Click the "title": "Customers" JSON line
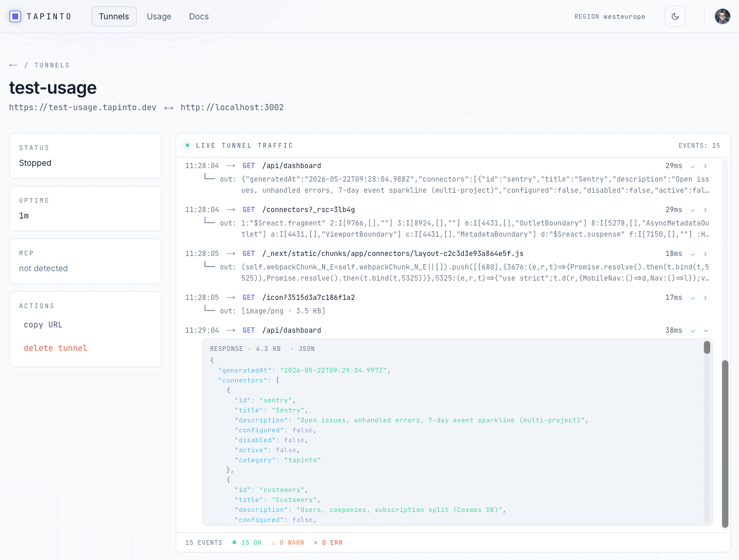739x560 pixels. point(278,500)
